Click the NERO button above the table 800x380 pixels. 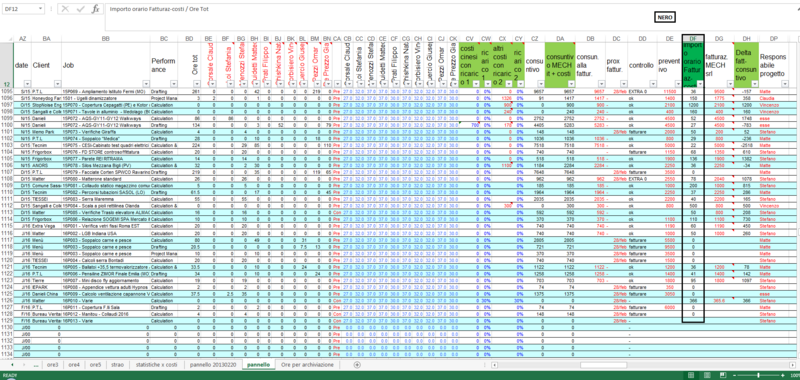[x=664, y=17]
